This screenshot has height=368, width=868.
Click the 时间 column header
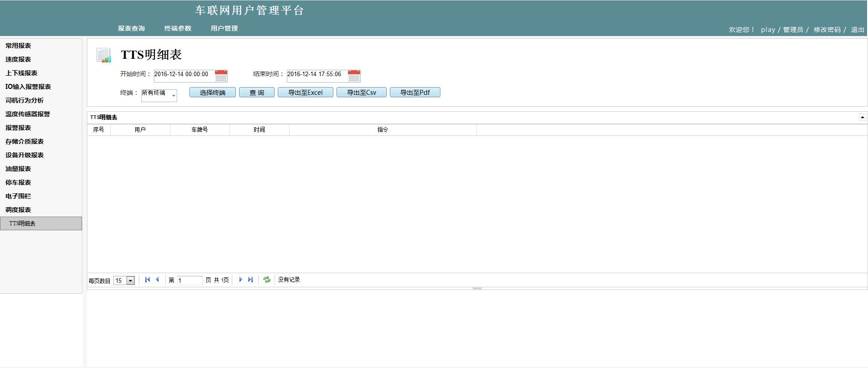260,130
